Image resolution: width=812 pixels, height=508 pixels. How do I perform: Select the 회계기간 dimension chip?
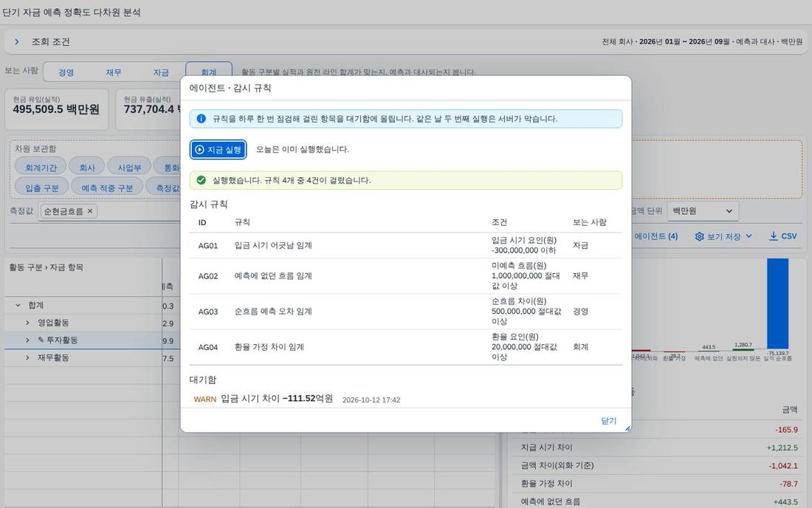click(41, 168)
